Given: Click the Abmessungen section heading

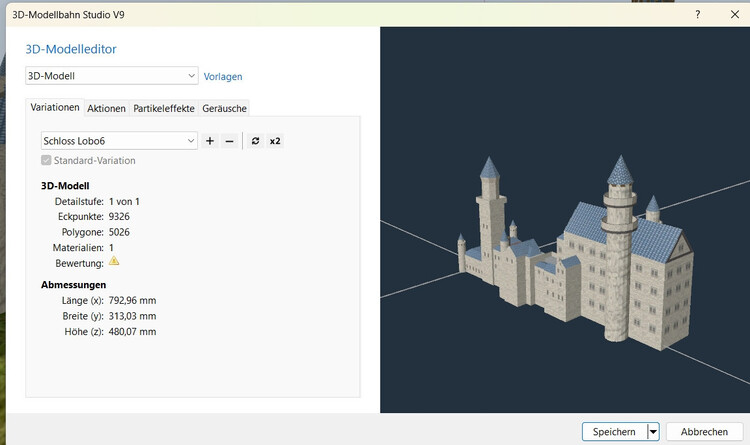Looking at the screenshot, I should pyautogui.click(x=74, y=285).
